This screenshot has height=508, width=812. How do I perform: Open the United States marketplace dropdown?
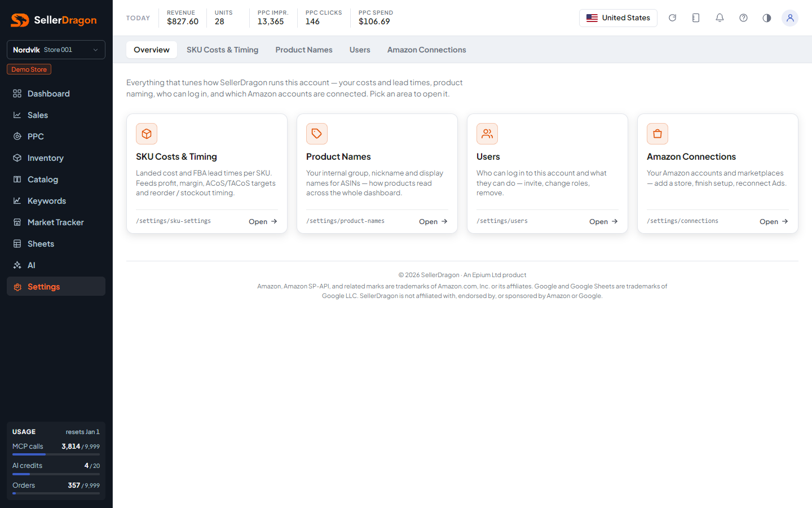pos(618,18)
